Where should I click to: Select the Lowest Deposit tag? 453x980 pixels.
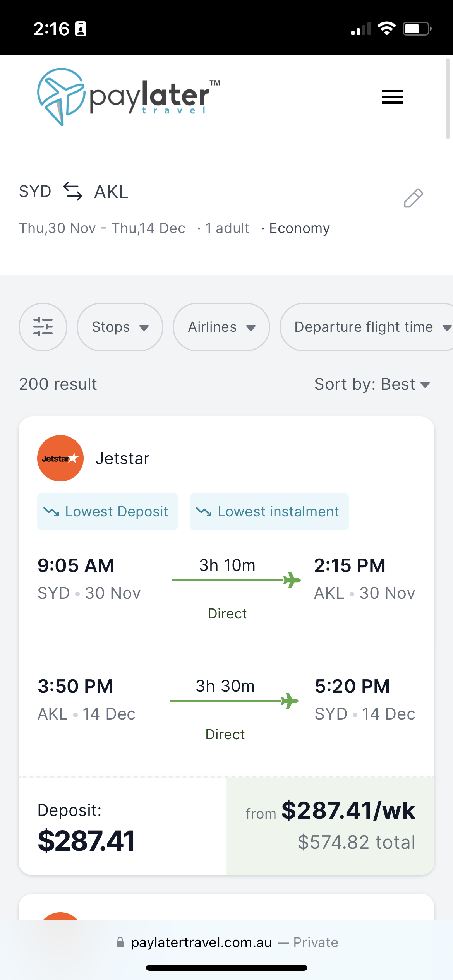tap(108, 512)
